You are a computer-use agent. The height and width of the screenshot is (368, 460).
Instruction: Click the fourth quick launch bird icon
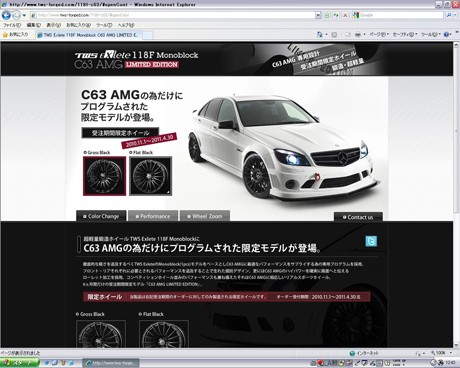(71, 363)
